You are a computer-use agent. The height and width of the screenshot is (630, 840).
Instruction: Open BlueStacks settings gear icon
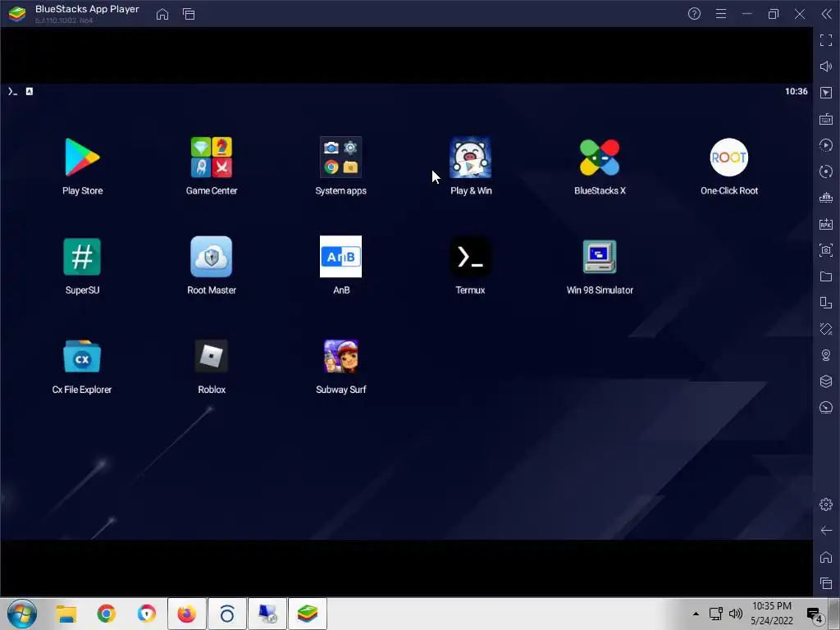[x=826, y=504]
